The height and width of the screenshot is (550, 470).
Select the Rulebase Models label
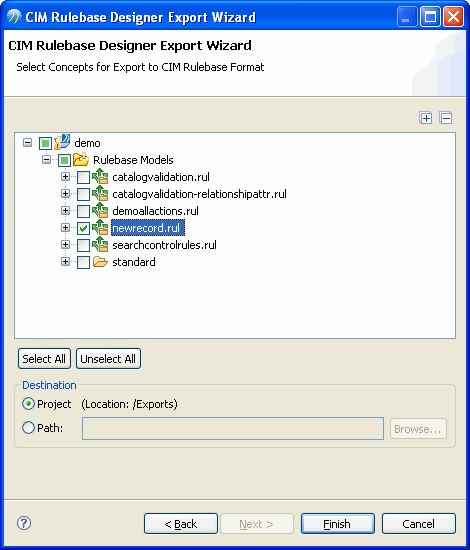click(x=133, y=160)
